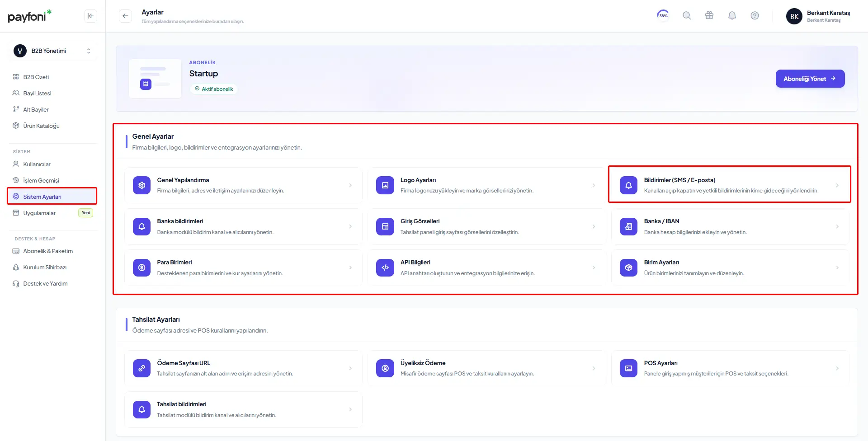Click the payfoni logo
The width and height of the screenshot is (868, 441).
coord(30,16)
